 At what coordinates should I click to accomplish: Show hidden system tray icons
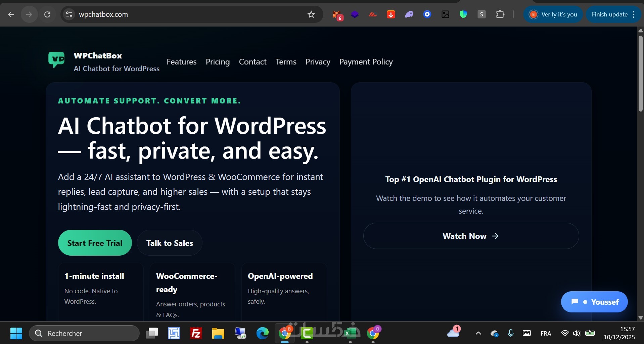(478, 333)
